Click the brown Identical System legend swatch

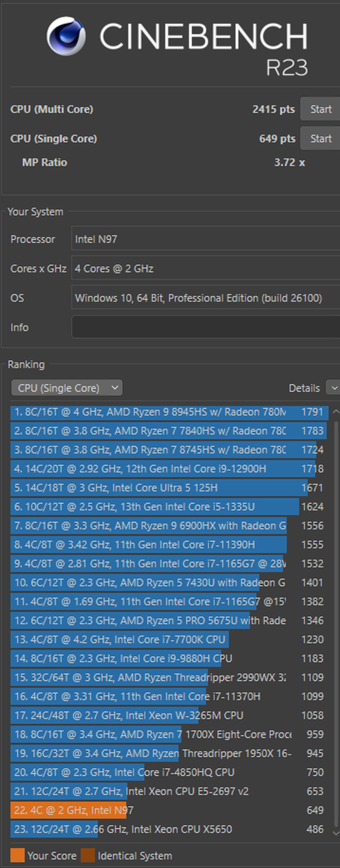click(88, 855)
